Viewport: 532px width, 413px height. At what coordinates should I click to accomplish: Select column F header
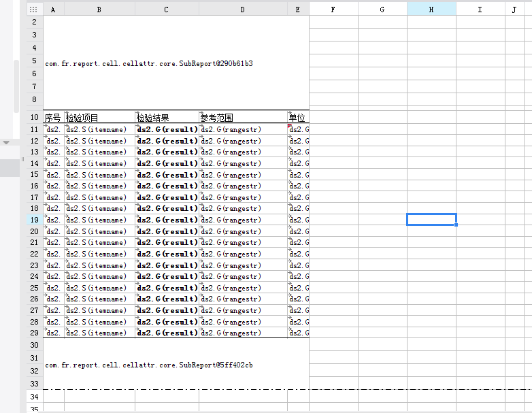pyautogui.click(x=333, y=9)
